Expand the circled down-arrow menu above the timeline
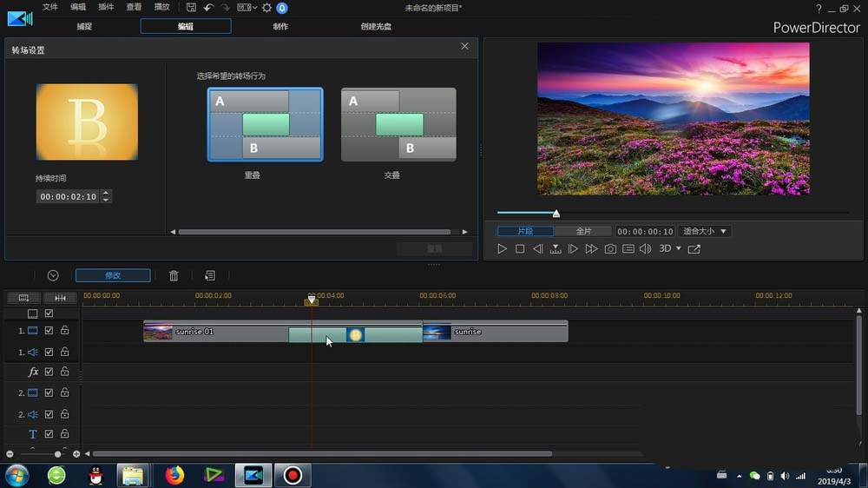 pos(53,275)
